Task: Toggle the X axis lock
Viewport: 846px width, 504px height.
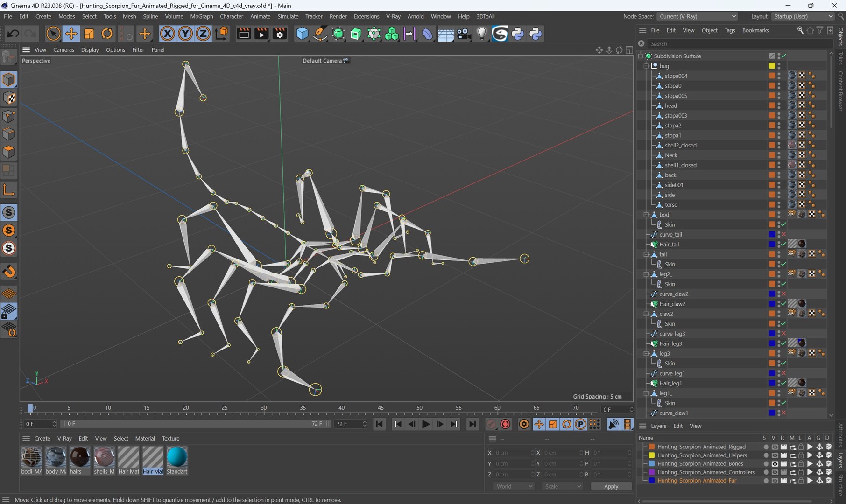Action: click(167, 34)
